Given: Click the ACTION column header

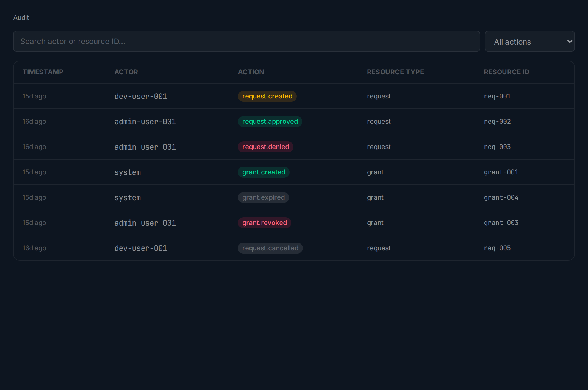Looking at the screenshot, I should point(251,72).
